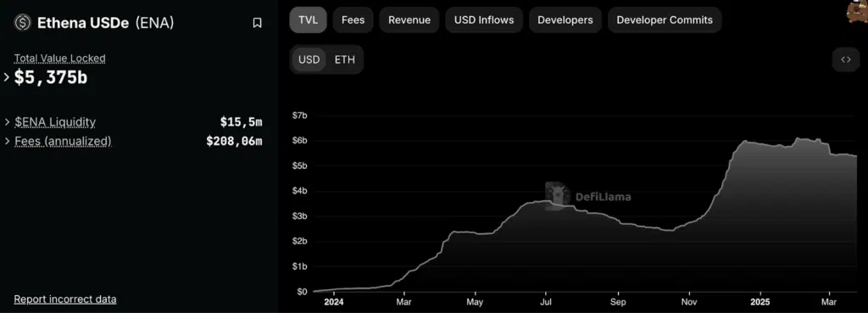This screenshot has height=313, width=868.
Task: Click the Nov x-axis label
Action: [689, 303]
